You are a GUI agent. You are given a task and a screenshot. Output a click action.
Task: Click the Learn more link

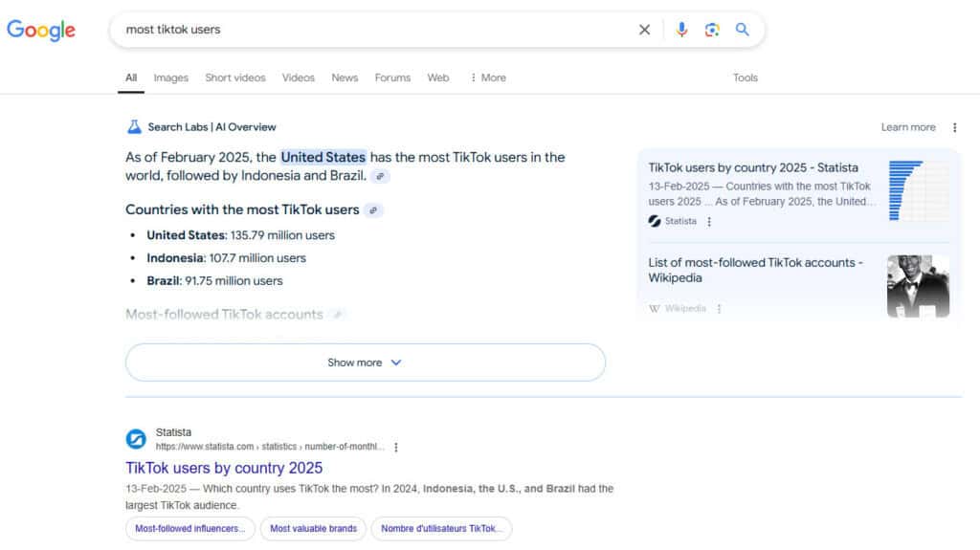[908, 127]
